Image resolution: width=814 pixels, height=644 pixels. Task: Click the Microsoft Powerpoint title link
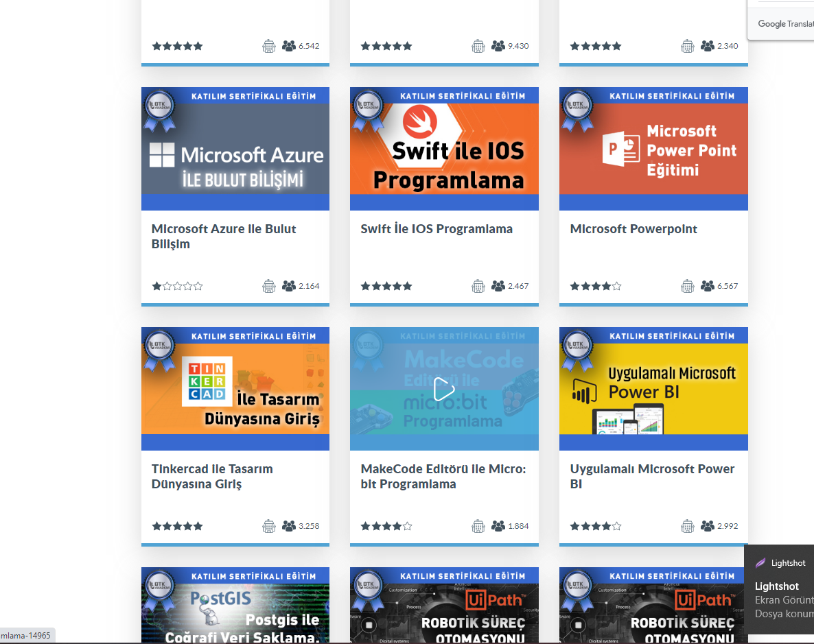[x=633, y=229]
